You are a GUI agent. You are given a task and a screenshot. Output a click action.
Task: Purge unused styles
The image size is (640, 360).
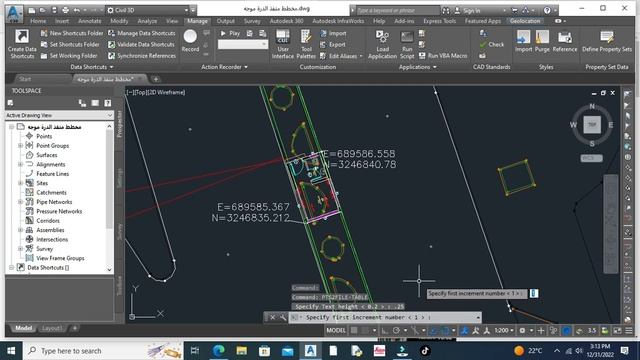pos(542,41)
